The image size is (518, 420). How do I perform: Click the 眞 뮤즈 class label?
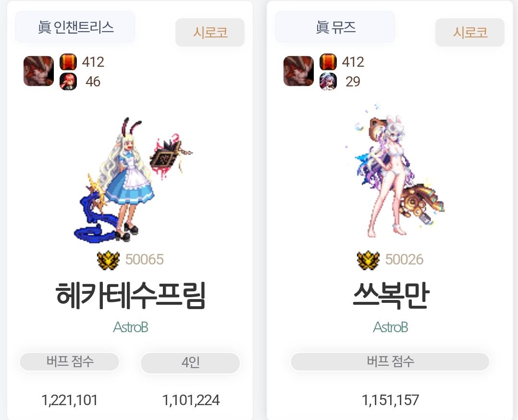pyautogui.click(x=335, y=27)
